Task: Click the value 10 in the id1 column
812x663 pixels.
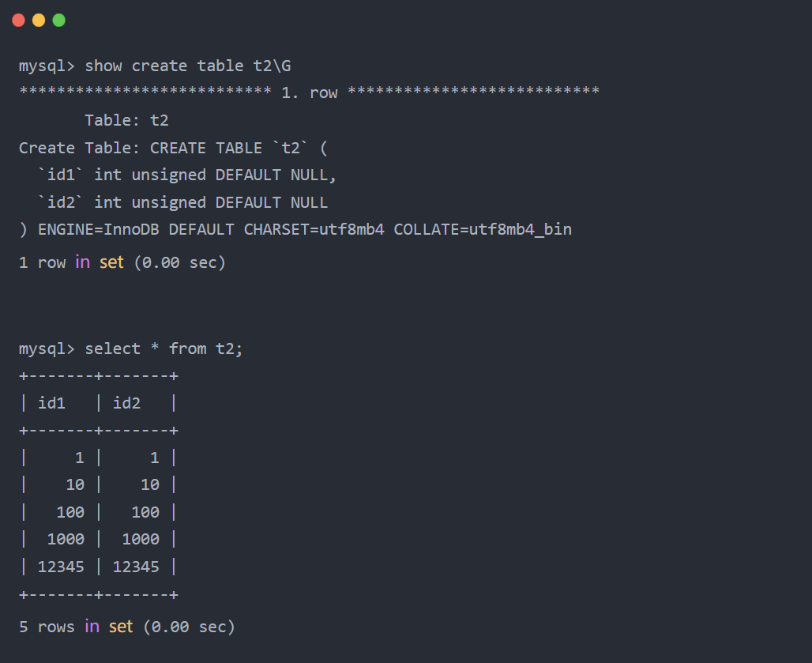Action: click(75, 484)
